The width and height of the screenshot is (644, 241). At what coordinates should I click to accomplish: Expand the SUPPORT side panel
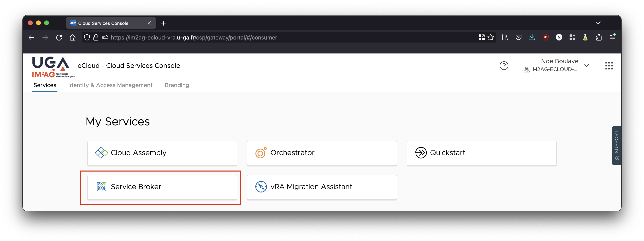point(616,146)
